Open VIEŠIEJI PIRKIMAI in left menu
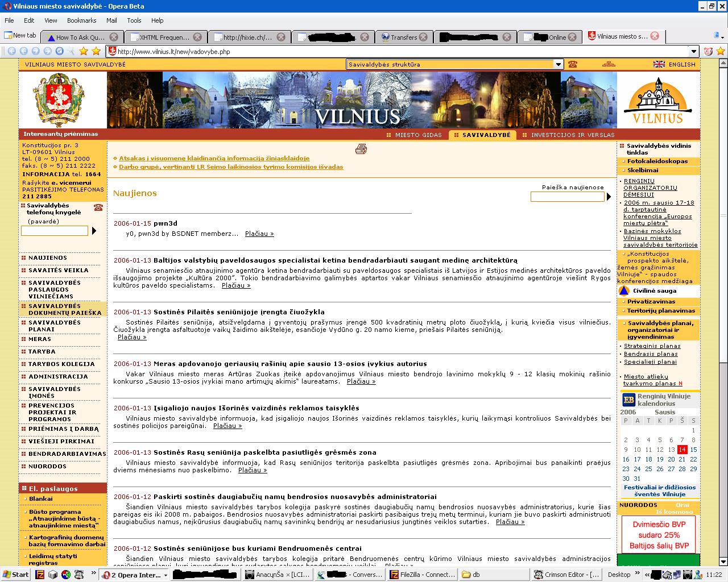728x582 pixels. click(x=61, y=441)
